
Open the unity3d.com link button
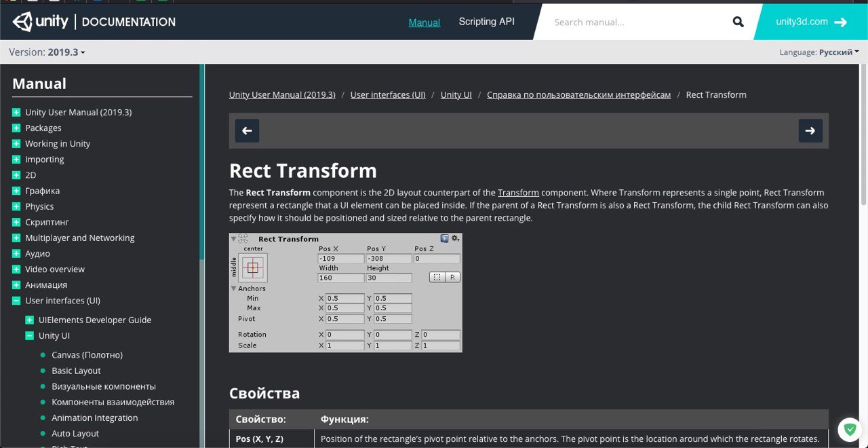811,22
